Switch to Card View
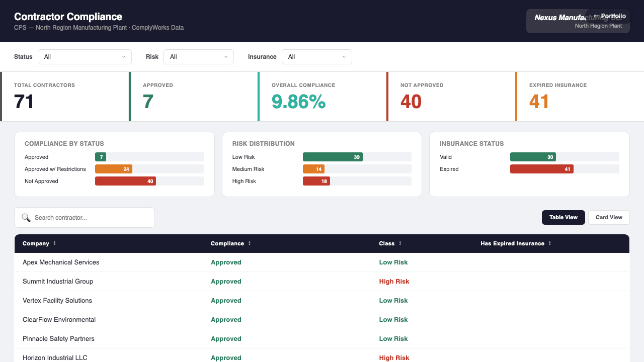Image resolution: width=644 pixels, height=362 pixels. [609, 217]
